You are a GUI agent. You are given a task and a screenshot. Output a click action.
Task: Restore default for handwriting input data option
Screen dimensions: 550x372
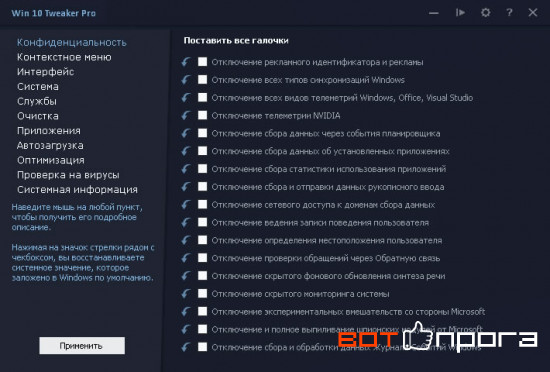pyautogui.click(x=186, y=187)
